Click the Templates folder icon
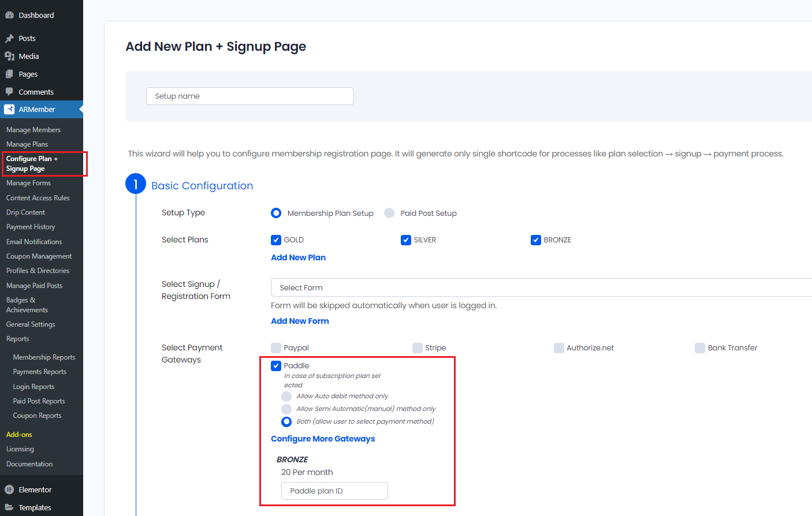Image resolution: width=812 pixels, height=516 pixels. click(9, 507)
